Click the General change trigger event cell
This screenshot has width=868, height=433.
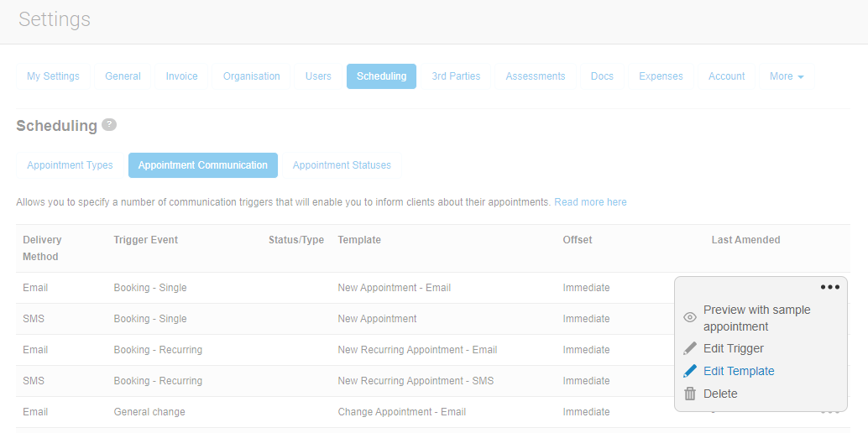(x=149, y=412)
